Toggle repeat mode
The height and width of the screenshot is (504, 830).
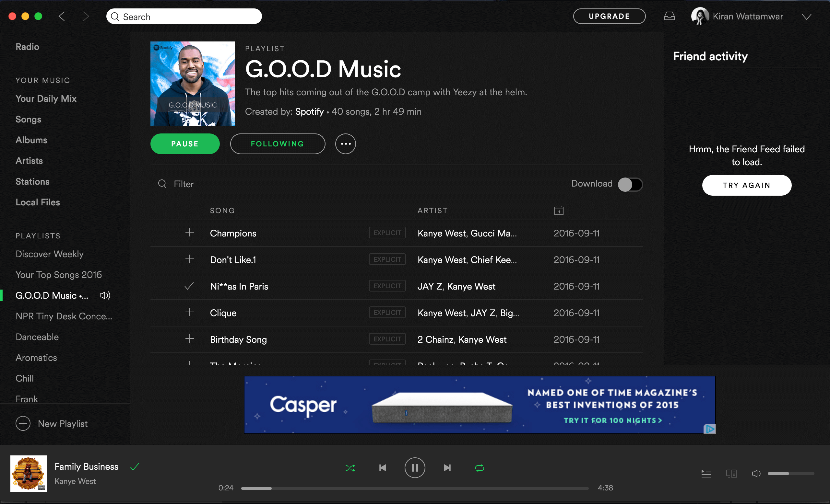pos(479,468)
